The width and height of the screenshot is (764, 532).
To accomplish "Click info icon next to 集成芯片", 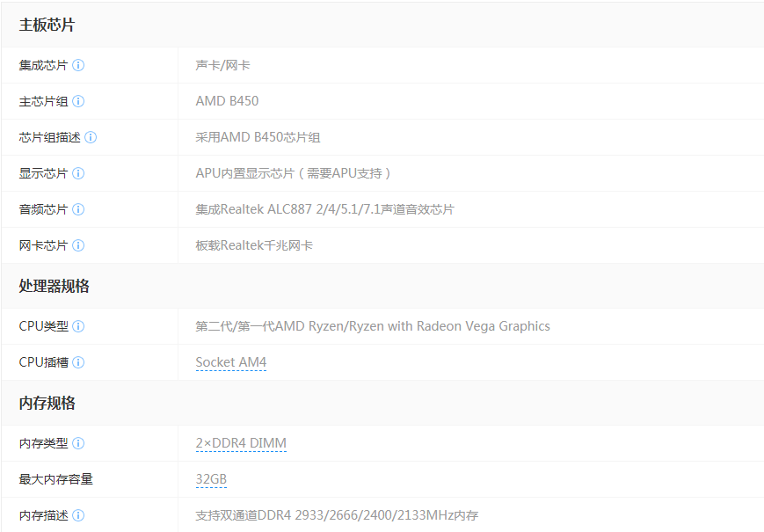I will click(x=78, y=65).
